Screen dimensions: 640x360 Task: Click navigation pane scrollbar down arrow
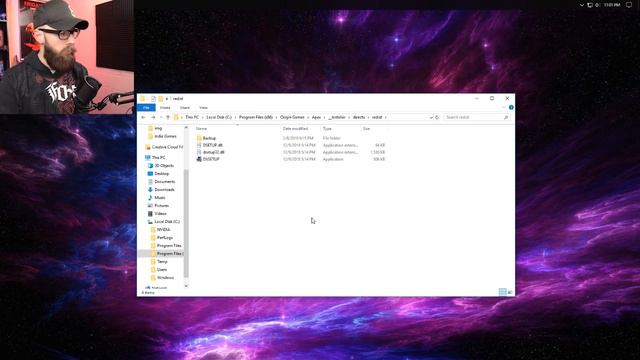(186, 286)
